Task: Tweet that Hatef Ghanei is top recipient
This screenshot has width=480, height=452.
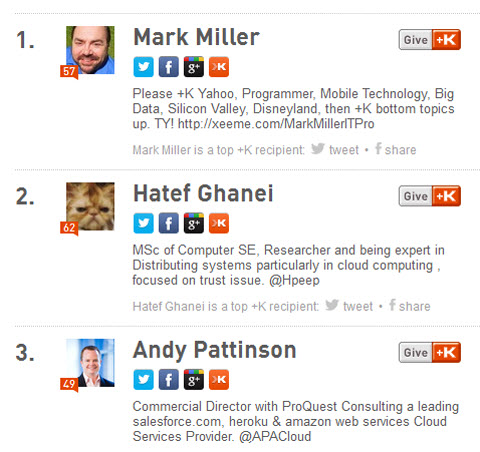Action: pyautogui.click(x=349, y=306)
